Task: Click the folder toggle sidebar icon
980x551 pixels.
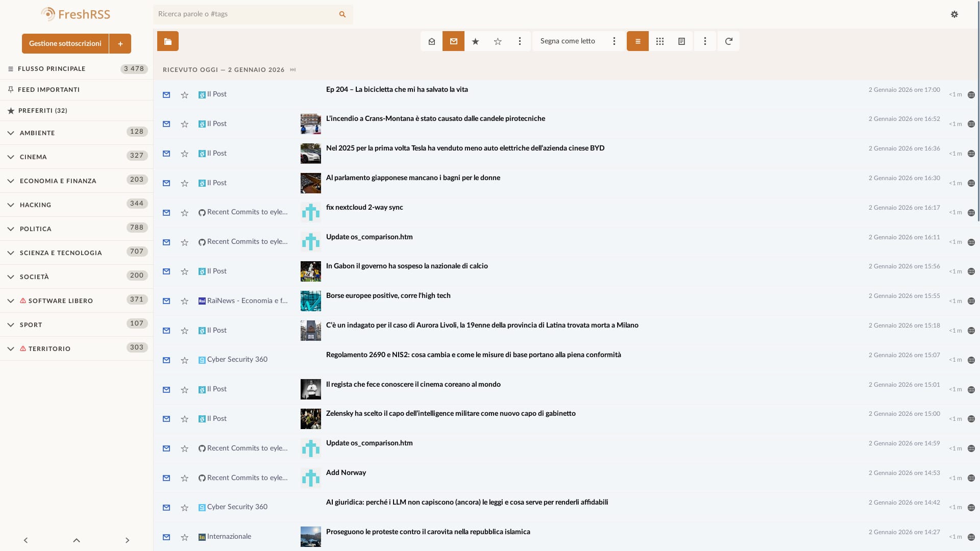Action: pyautogui.click(x=167, y=41)
